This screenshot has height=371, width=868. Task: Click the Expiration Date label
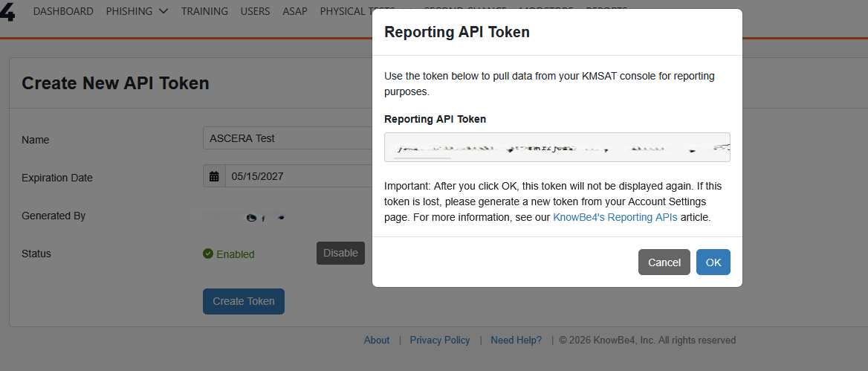click(57, 178)
